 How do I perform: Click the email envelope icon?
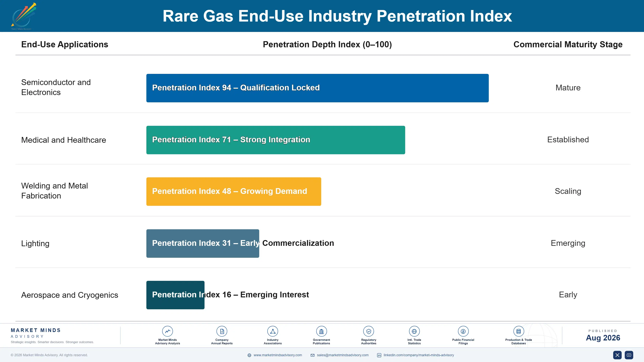click(x=313, y=355)
